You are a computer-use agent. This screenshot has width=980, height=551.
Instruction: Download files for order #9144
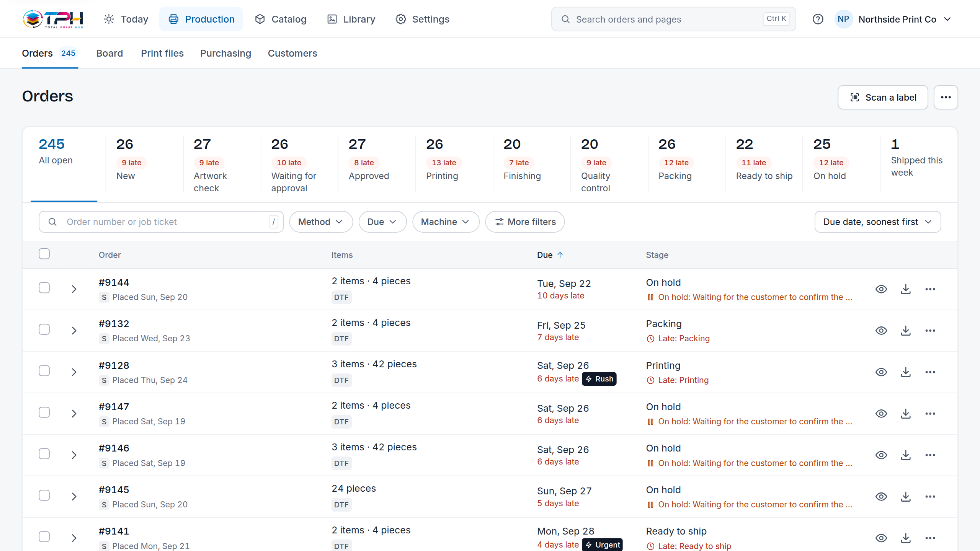click(x=906, y=289)
